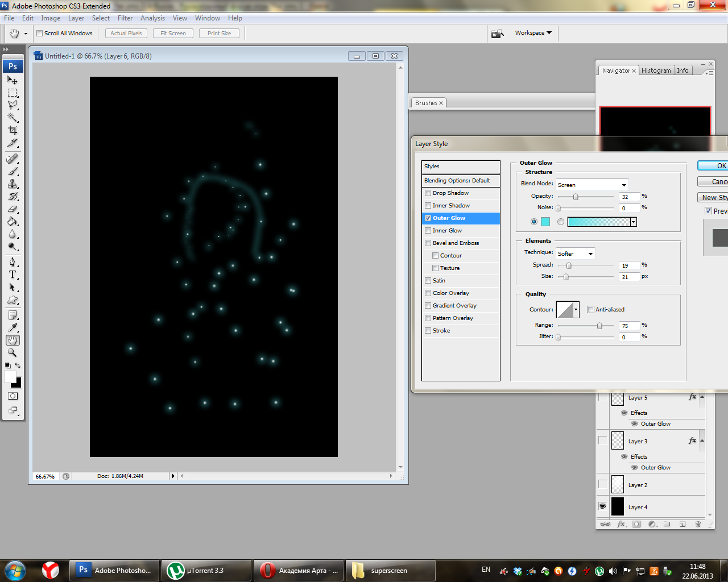Click the cyan glow color swatch
This screenshot has height=582, width=728.
click(x=545, y=222)
